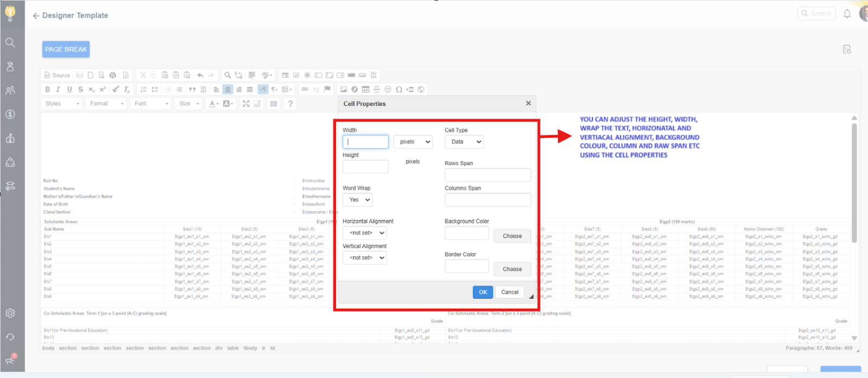This screenshot has height=378, width=868.
Task: Click the Find magnifier in editor toolbar
Action: [x=228, y=75]
